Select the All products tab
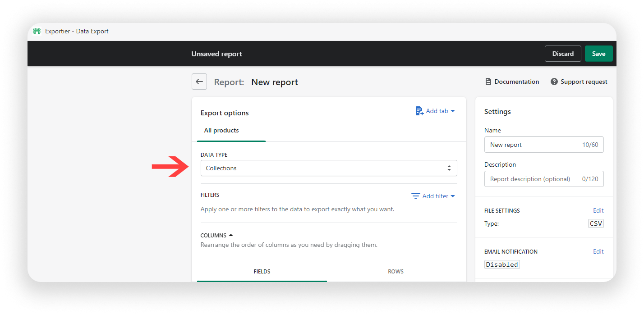This screenshot has width=644, height=314. pos(221,130)
